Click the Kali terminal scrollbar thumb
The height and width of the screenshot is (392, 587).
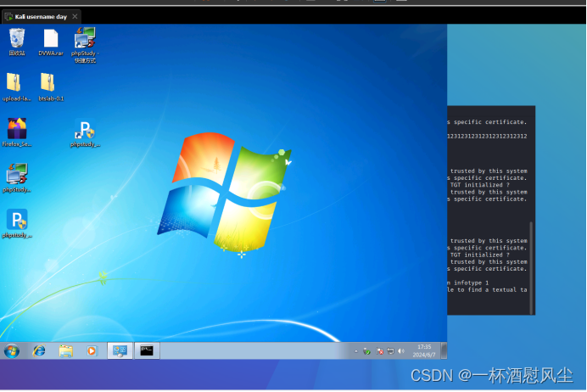pyautogui.click(x=531, y=268)
